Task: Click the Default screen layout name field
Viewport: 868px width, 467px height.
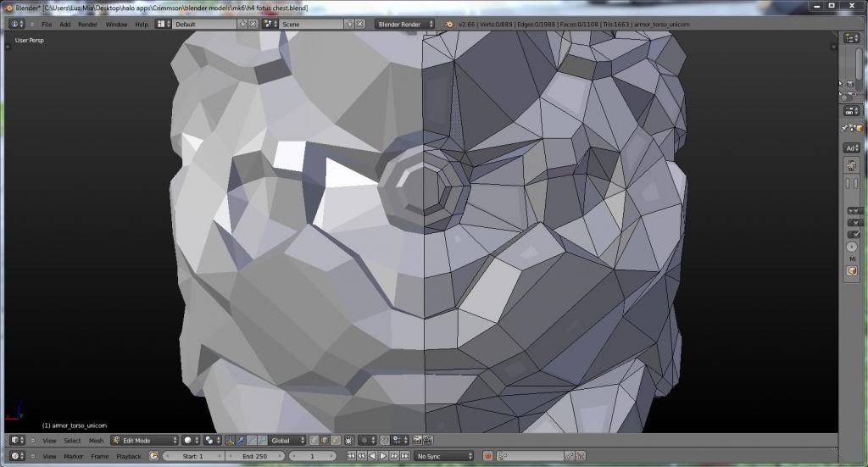Action: point(205,24)
